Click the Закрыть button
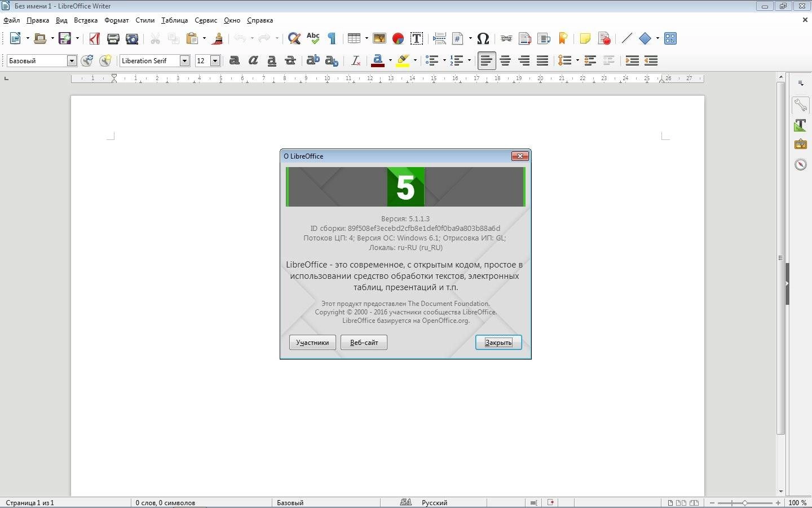Screen dimensions: 812x508 pyautogui.click(x=498, y=343)
